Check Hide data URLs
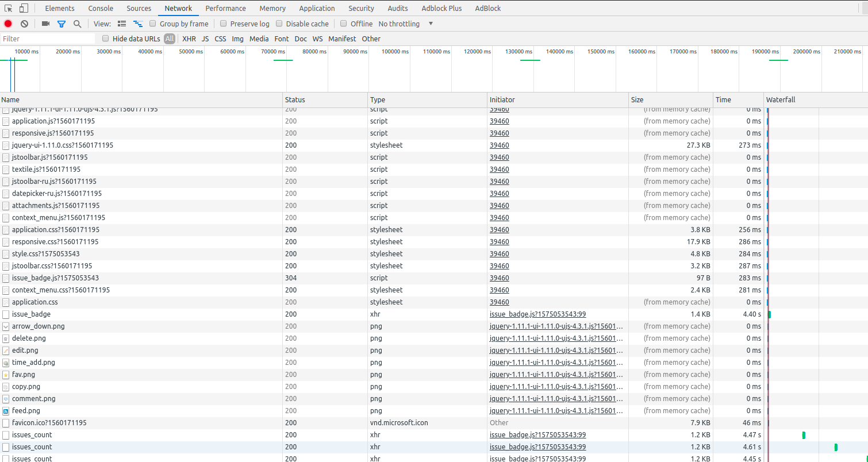The image size is (868, 462). 105,38
